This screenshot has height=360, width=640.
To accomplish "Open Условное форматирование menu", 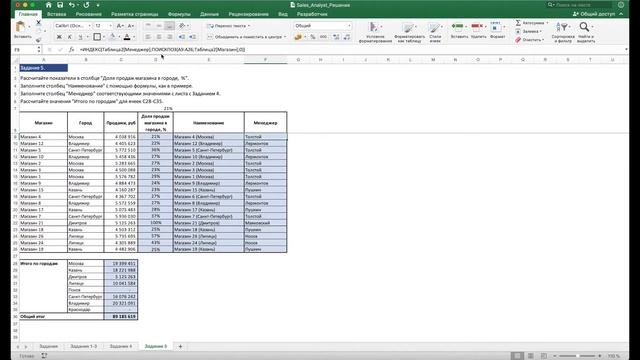I will [x=375, y=32].
